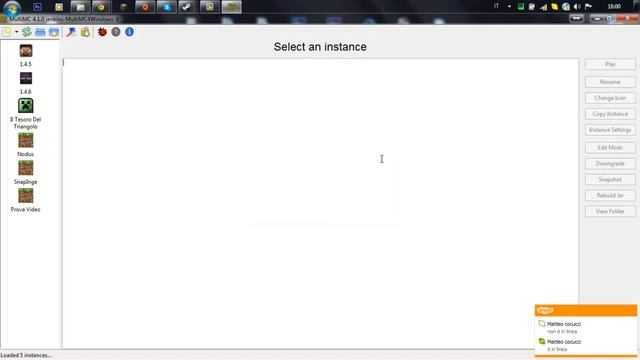
Task: Select the SnapInge instance icon
Action: (26, 168)
